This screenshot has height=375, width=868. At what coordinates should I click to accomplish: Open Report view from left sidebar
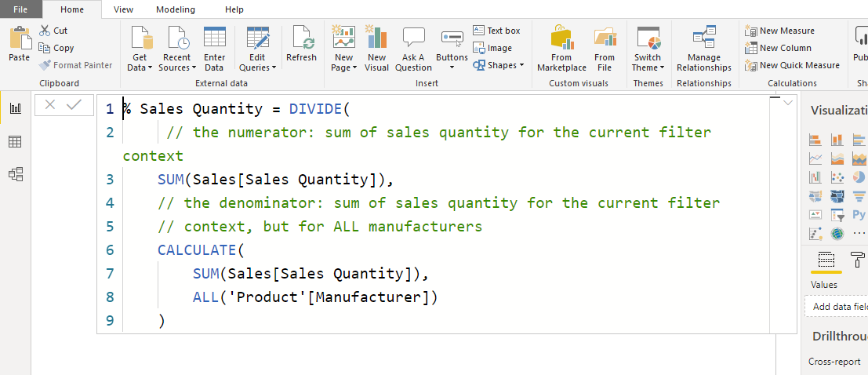point(15,108)
